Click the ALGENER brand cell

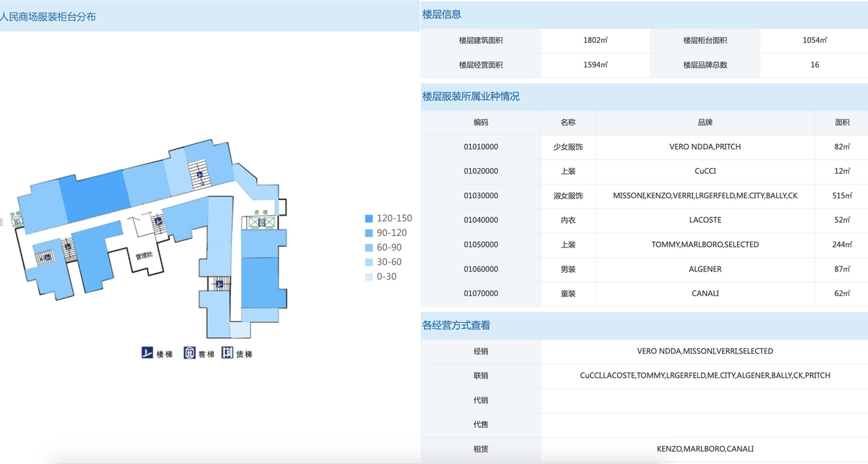pyautogui.click(x=705, y=269)
